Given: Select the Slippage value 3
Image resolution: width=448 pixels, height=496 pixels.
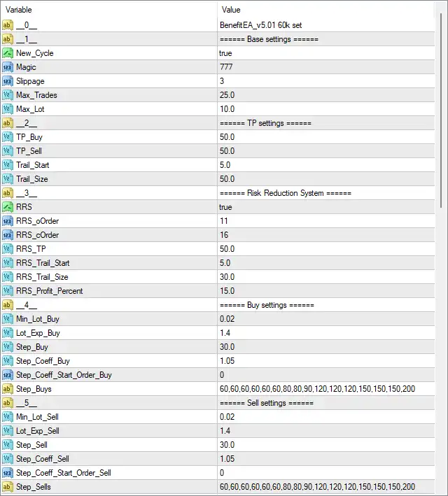Looking at the screenshot, I should click(x=222, y=81).
